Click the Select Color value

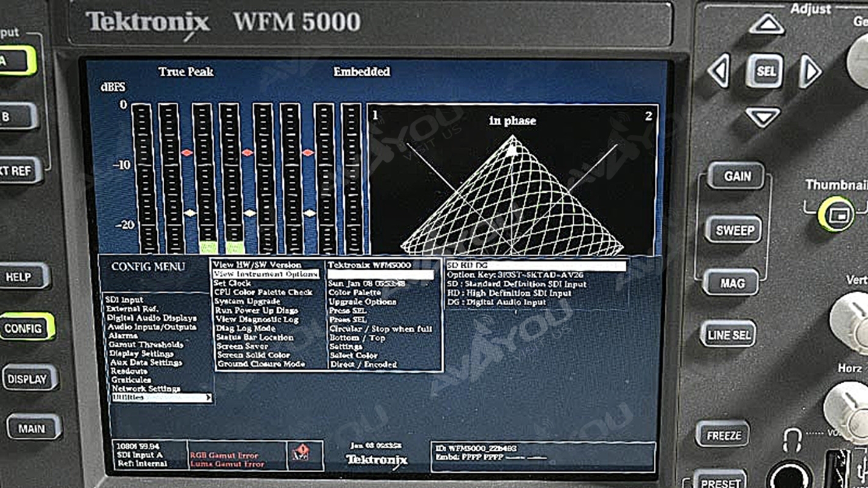click(x=354, y=355)
